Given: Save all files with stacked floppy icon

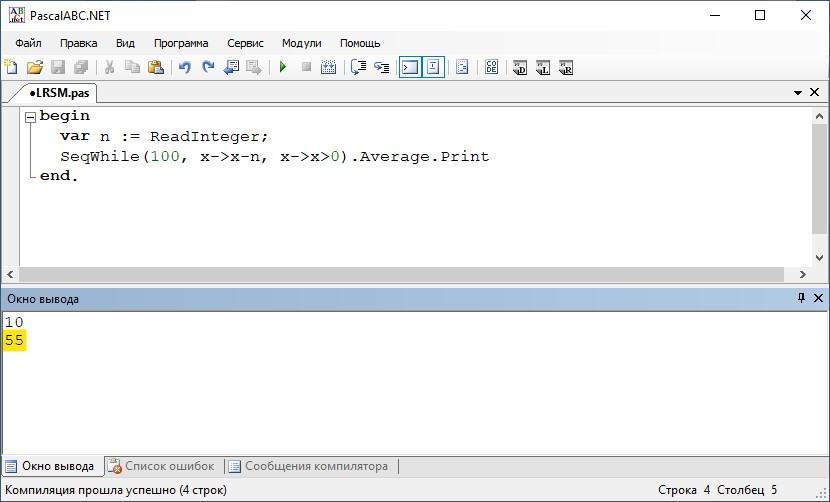Looking at the screenshot, I should (x=81, y=67).
